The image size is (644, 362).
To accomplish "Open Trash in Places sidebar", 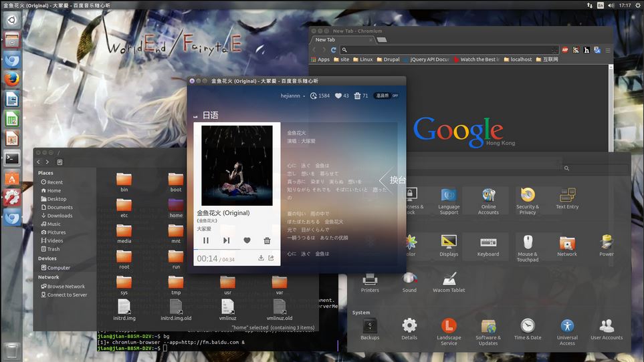I will [x=51, y=249].
